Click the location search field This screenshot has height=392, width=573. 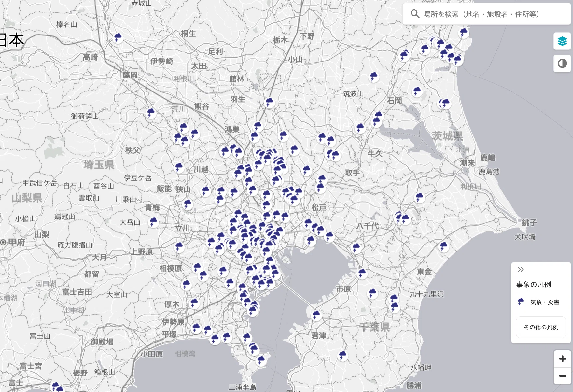(487, 14)
